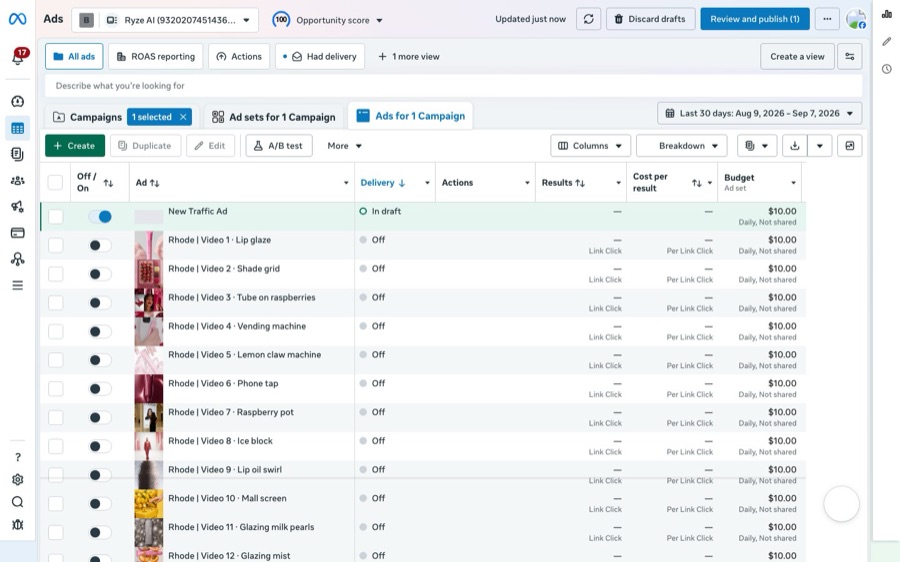Open the chart panel icon beside export
This screenshot has width=900, height=562.
coord(849,146)
